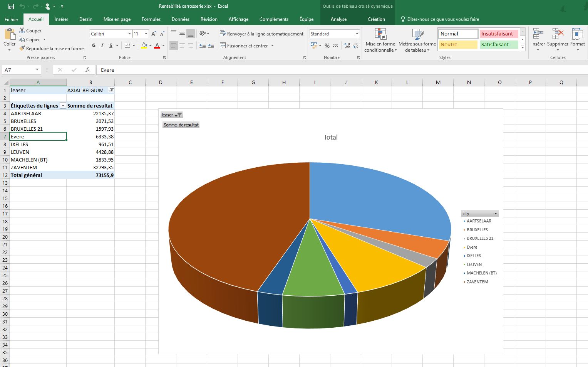This screenshot has height=367, width=588.
Task: Open the Fichier tab
Action: click(x=12, y=19)
